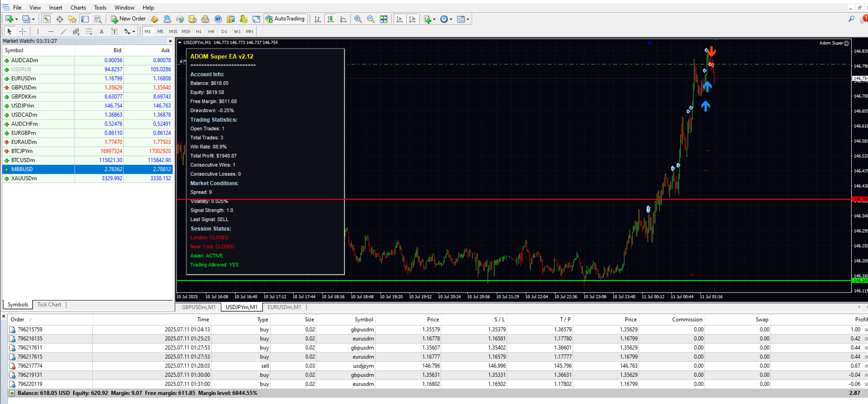Open the Tools menu

coord(100,8)
